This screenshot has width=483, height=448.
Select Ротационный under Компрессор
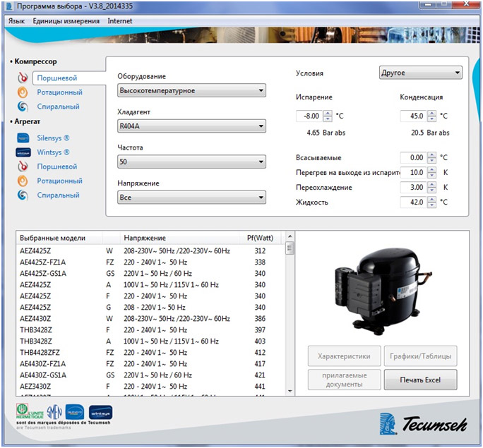[x=60, y=92]
